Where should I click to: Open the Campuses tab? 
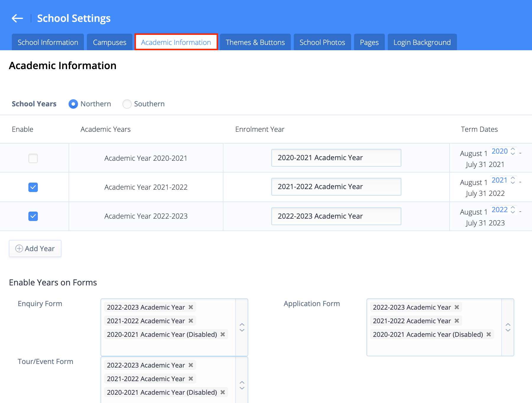point(110,42)
